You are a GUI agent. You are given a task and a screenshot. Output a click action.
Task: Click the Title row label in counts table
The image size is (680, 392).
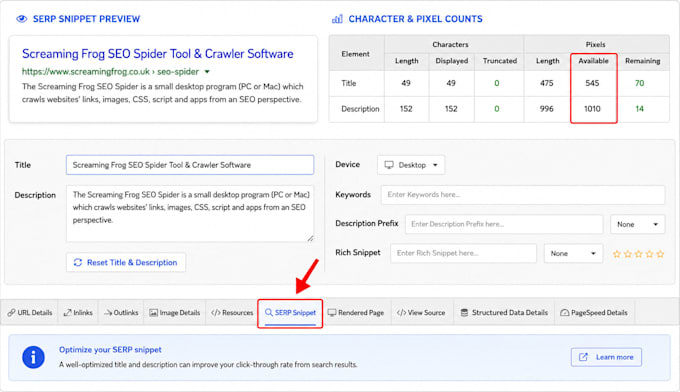tap(349, 83)
